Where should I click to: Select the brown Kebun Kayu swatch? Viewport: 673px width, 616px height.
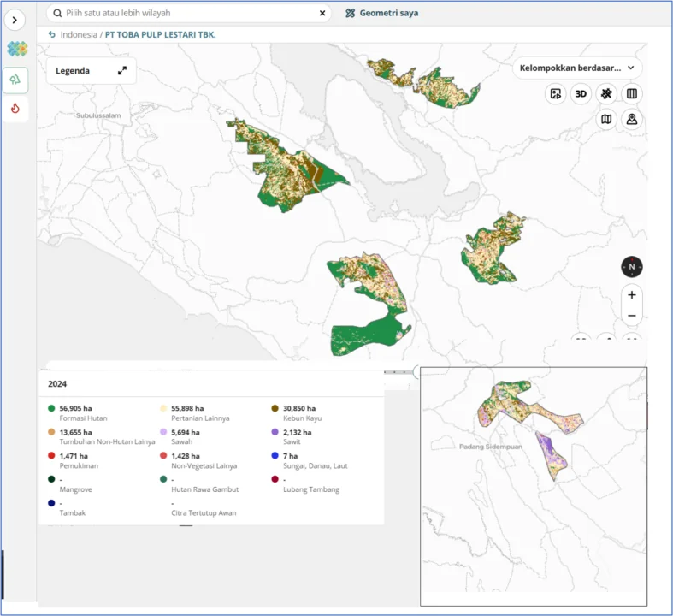[275, 408]
